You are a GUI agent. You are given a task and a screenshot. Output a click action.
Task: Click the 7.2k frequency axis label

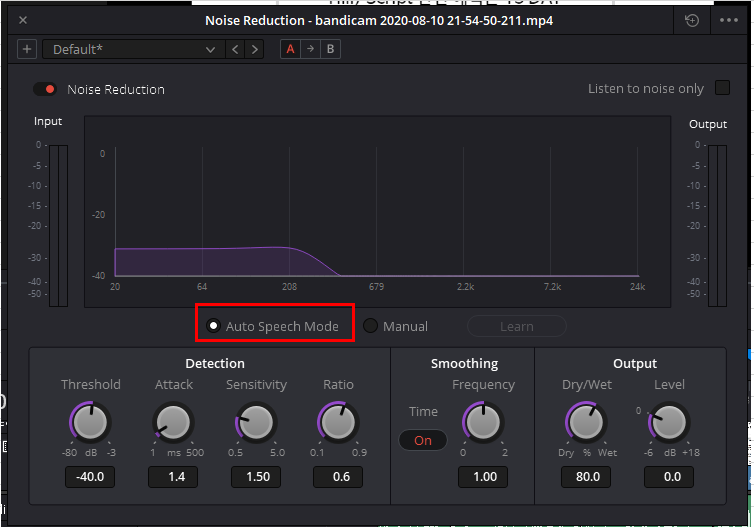click(553, 287)
